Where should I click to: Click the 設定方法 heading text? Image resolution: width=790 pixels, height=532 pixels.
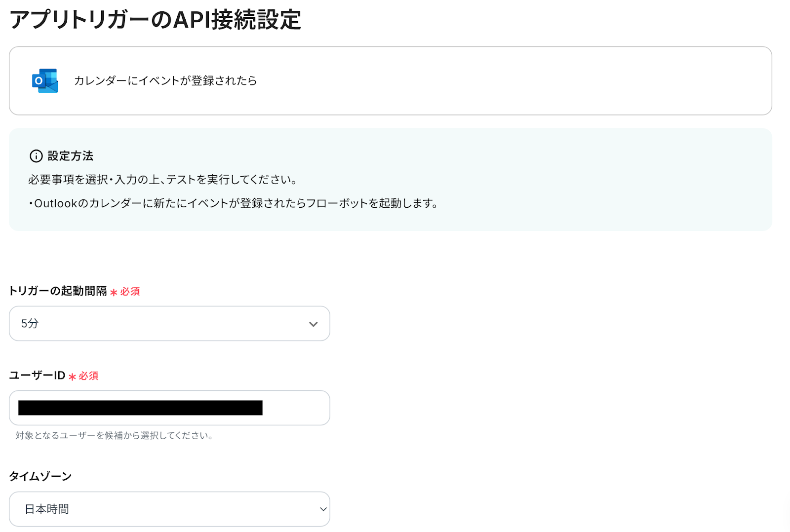pyautogui.click(x=71, y=156)
